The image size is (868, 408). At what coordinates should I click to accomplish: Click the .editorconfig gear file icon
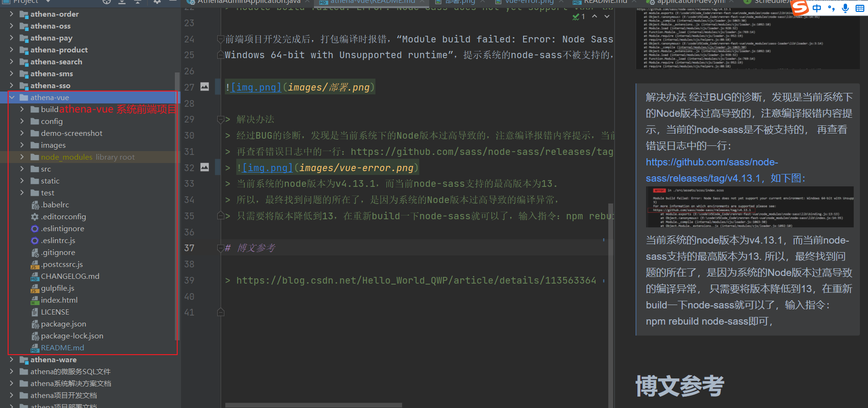(35, 217)
